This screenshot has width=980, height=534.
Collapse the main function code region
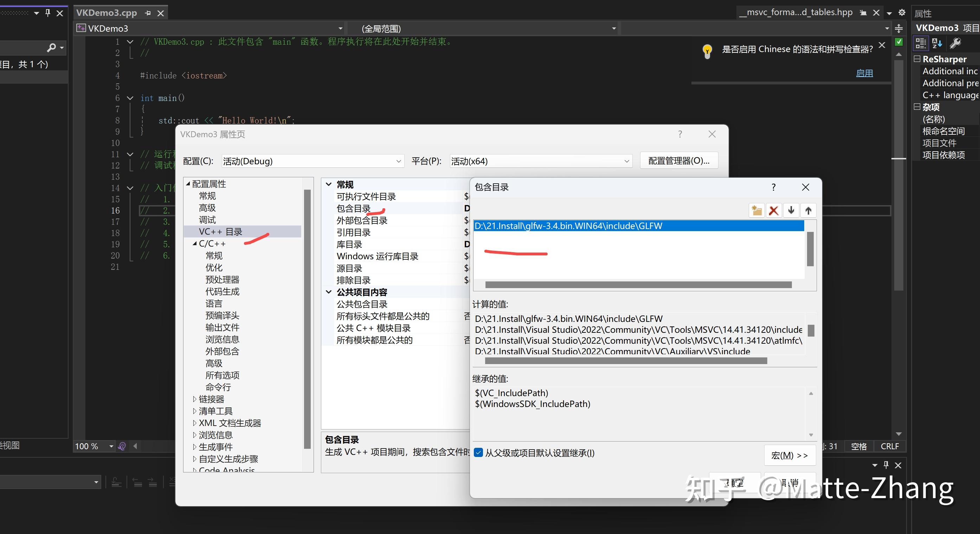coord(130,98)
